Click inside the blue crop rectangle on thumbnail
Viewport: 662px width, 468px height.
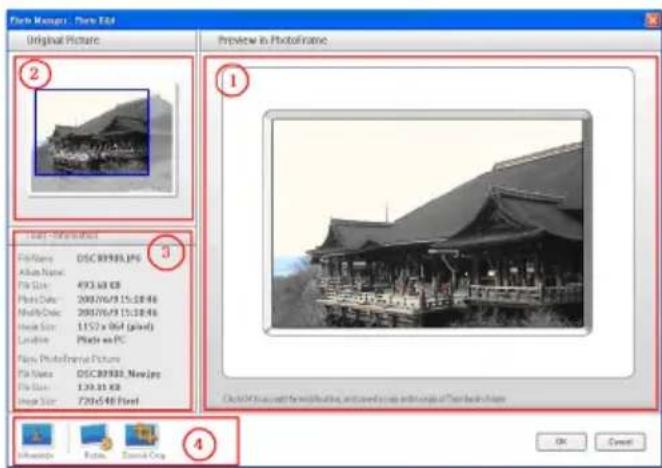pos(92,132)
